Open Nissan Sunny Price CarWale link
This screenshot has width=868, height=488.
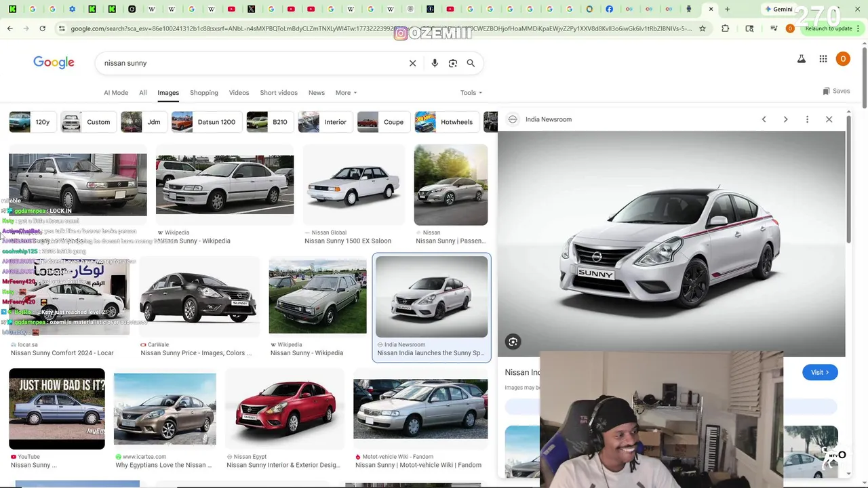pyautogui.click(x=196, y=353)
